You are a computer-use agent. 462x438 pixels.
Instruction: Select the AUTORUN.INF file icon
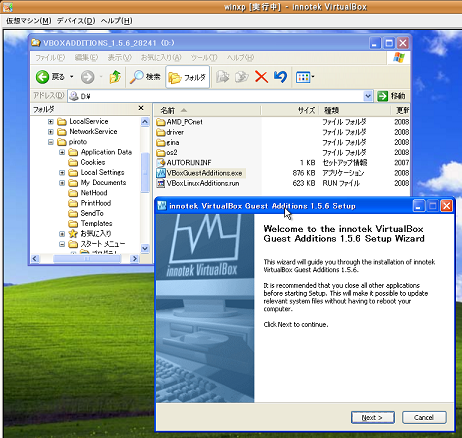[161, 163]
